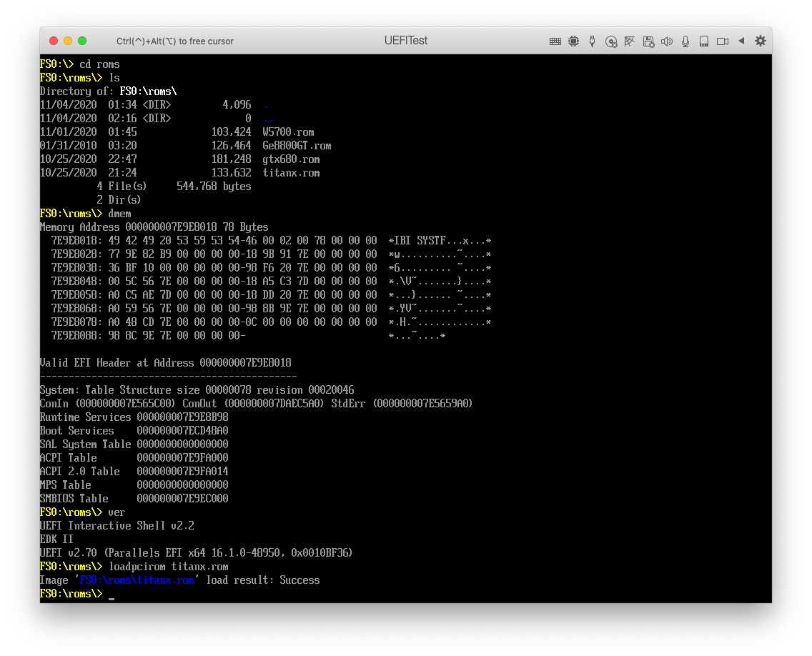Toggle the microphone icon
The width and height of the screenshot is (812, 656).
685,41
